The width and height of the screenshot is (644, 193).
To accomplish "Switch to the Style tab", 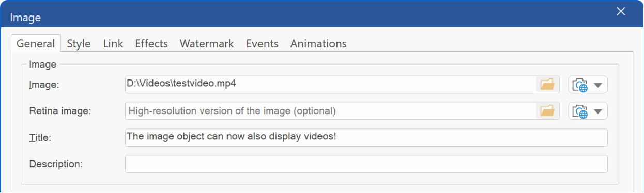I will pyautogui.click(x=79, y=44).
